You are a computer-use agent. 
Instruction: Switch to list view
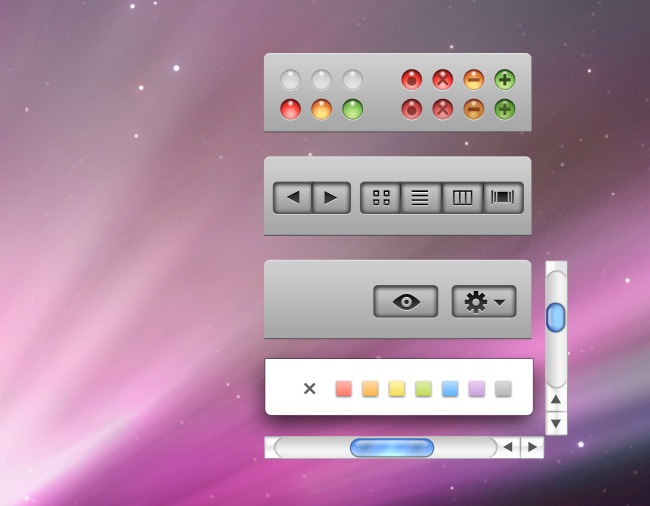tap(421, 198)
